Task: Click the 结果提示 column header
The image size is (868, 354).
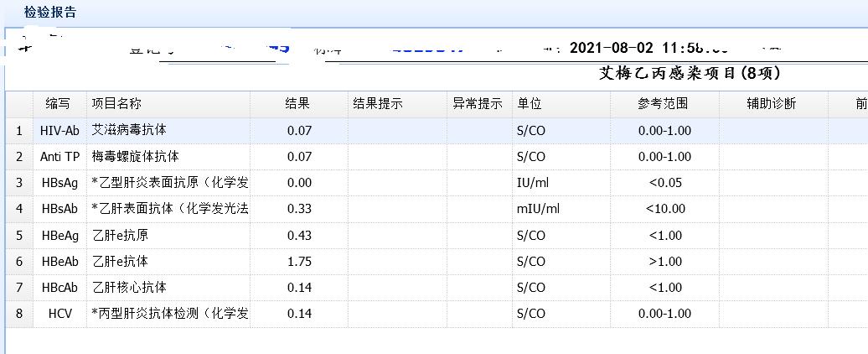Action: (x=397, y=103)
